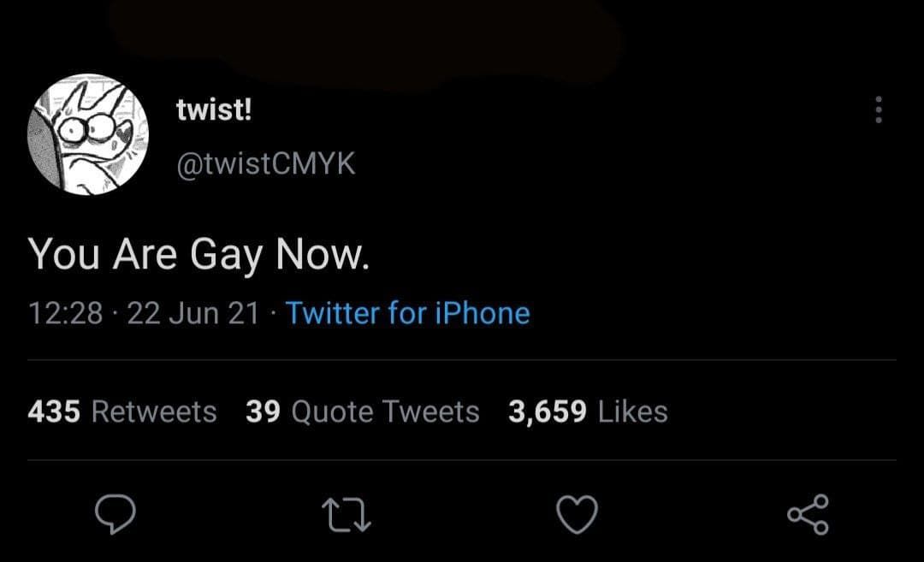Click the 22 Jun 21 date
Viewport: 924px width, 562px height.
[x=192, y=313]
